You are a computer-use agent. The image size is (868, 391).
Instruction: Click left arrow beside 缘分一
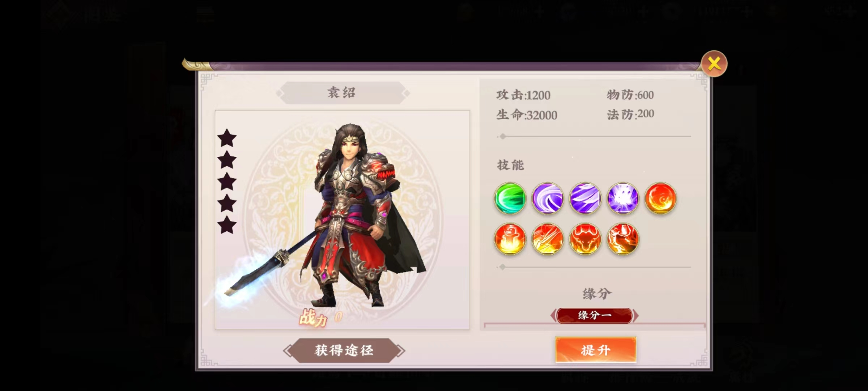553,315
